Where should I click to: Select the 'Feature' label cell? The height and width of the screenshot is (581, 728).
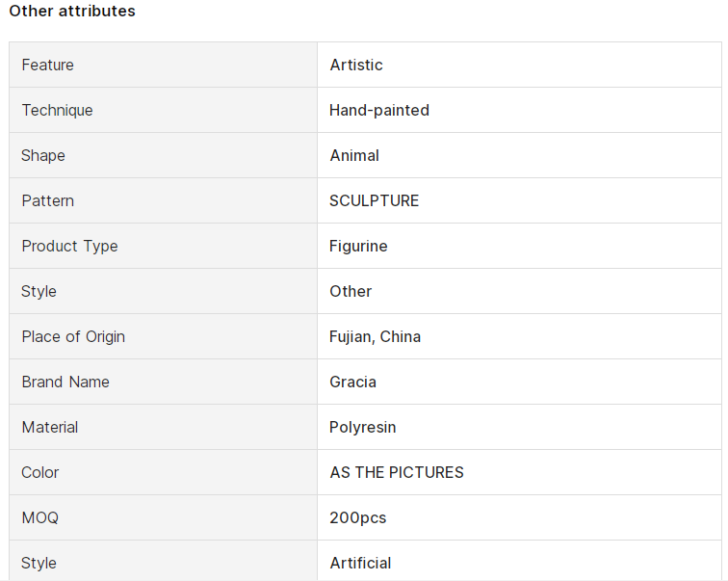tap(163, 65)
